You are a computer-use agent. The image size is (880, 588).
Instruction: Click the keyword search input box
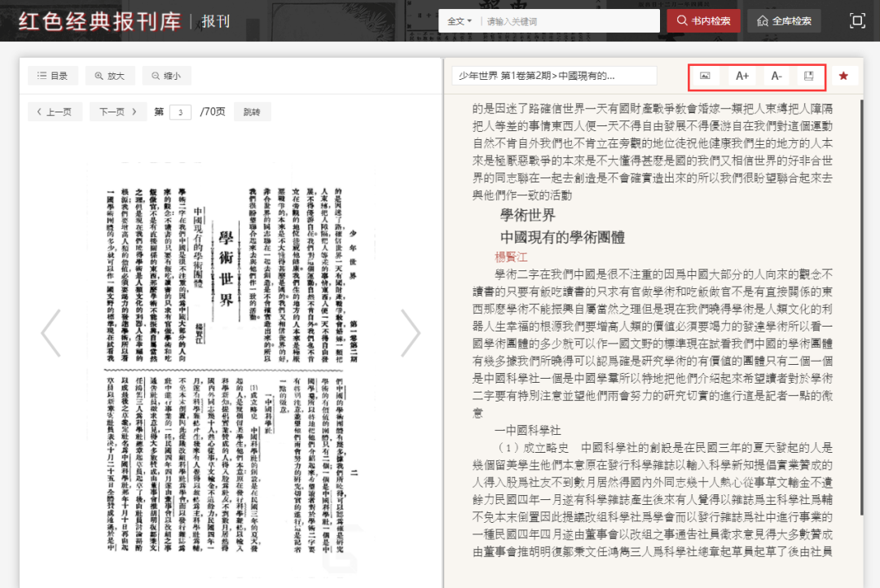point(569,21)
